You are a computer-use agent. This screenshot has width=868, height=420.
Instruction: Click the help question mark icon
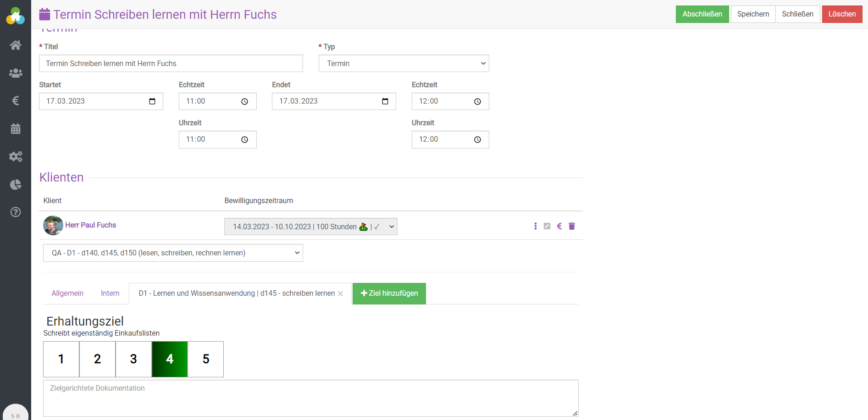coord(16,212)
